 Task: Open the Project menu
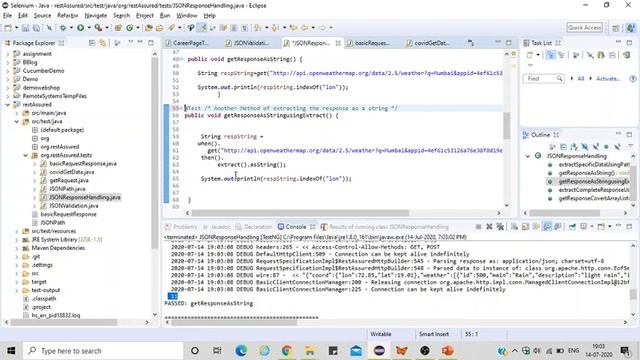tap(145, 16)
